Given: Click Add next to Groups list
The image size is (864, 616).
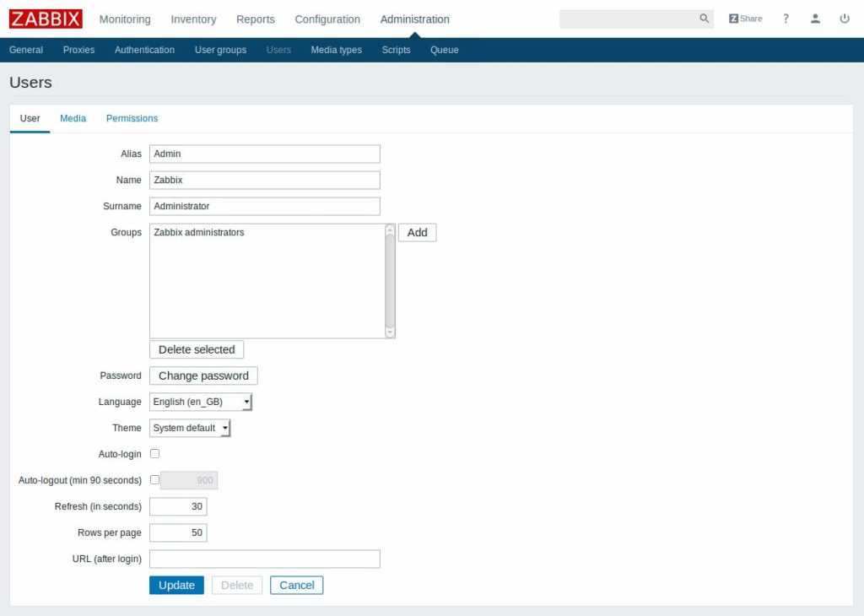Looking at the screenshot, I should click(417, 232).
